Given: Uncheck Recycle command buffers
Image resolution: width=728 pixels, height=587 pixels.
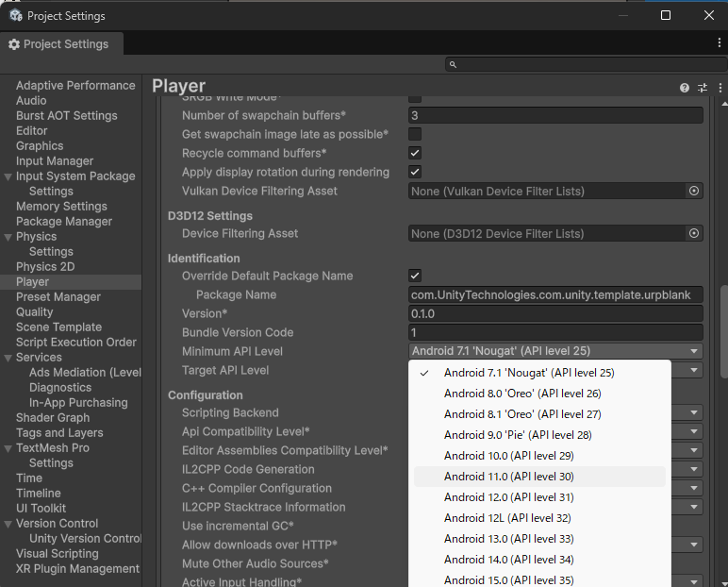Looking at the screenshot, I should (x=415, y=153).
